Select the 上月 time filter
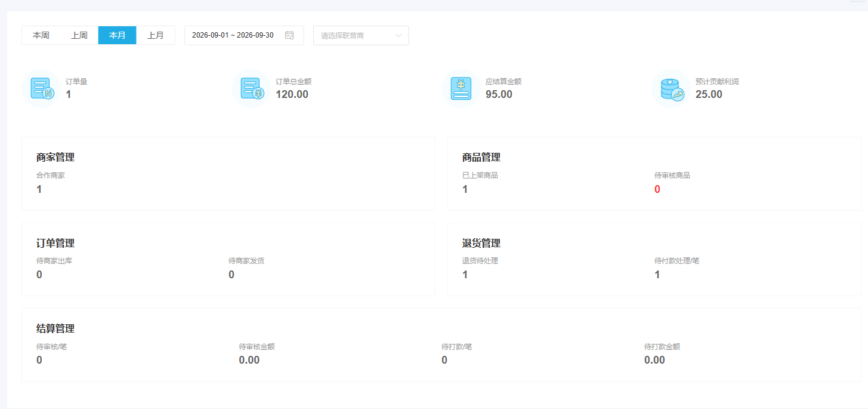 click(x=156, y=35)
